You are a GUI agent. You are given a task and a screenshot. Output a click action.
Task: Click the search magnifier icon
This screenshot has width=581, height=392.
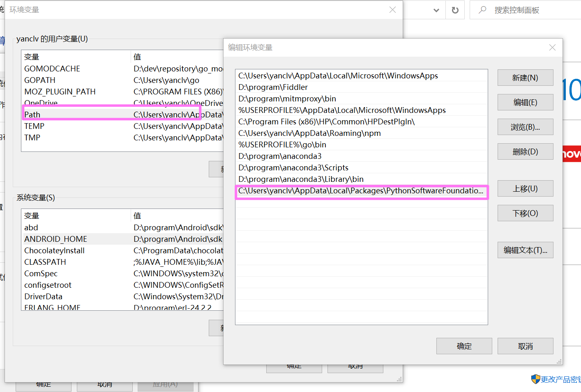click(x=482, y=10)
